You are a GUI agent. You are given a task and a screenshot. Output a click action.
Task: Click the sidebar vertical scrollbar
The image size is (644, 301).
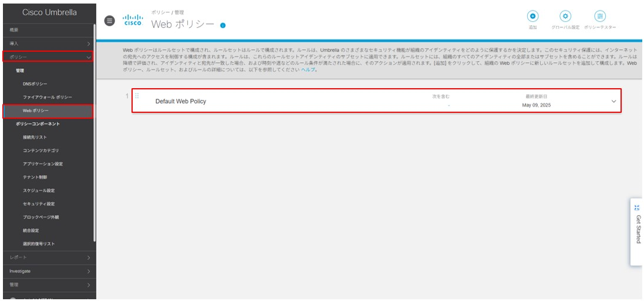(x=95, y=132)
